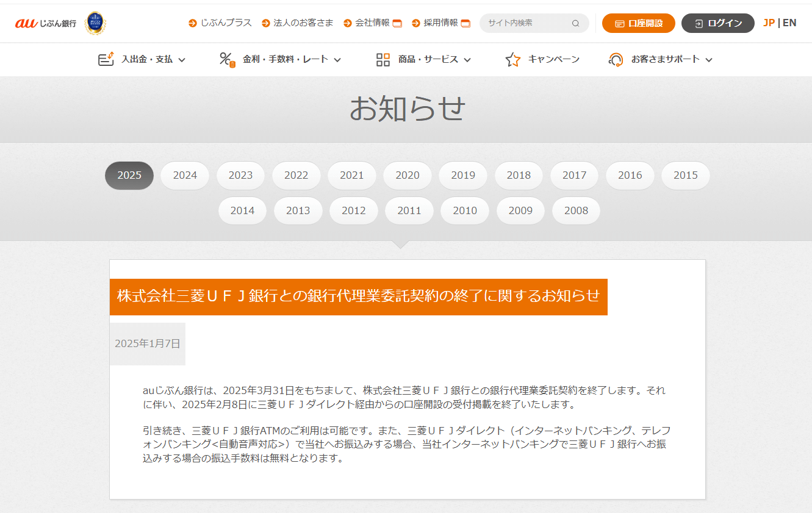Click new-window icon next to 会社情報
This screenshot has height=513, width=812.
tap(397, 24)
